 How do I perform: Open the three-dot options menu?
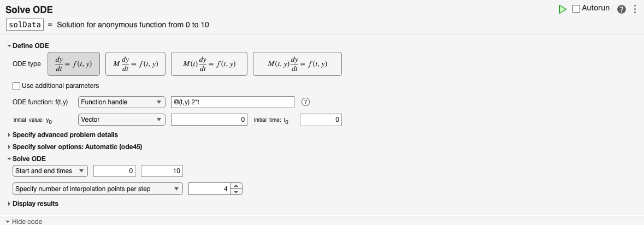point(635,9)
